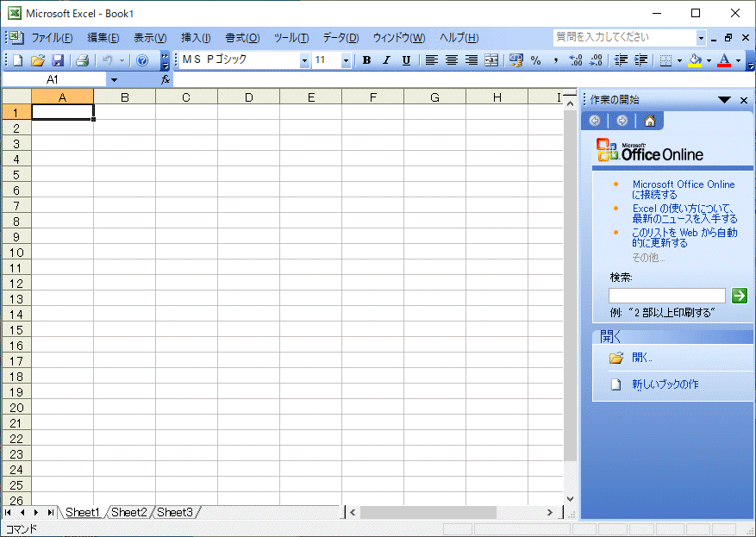Switch to the Sheet2 tab

(128, 512)
